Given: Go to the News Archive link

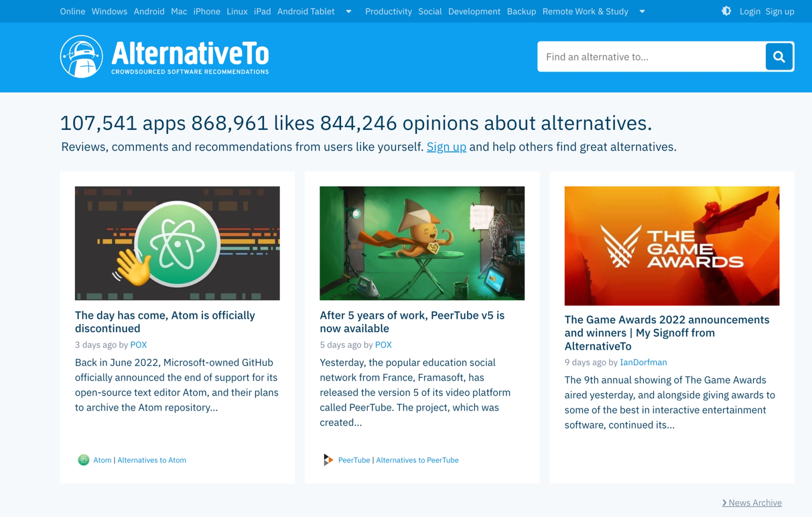Looking at the screenshot, I should [x=752, y=503].
